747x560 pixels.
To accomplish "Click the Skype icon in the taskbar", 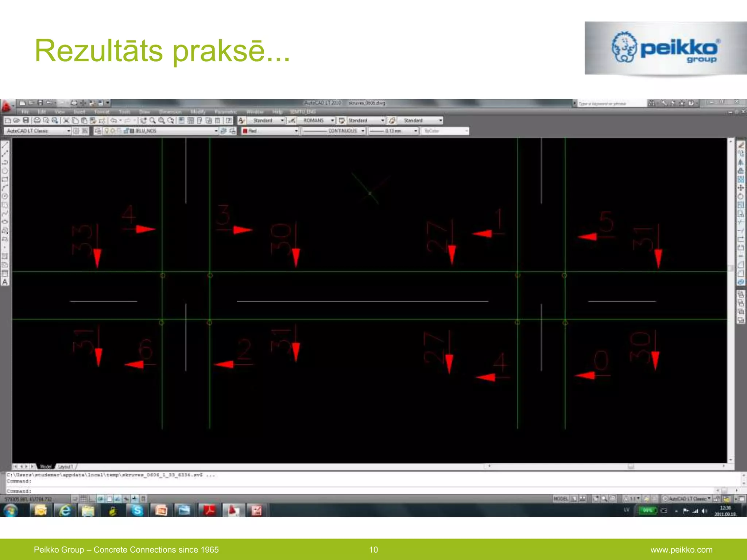I will [137, 511].
